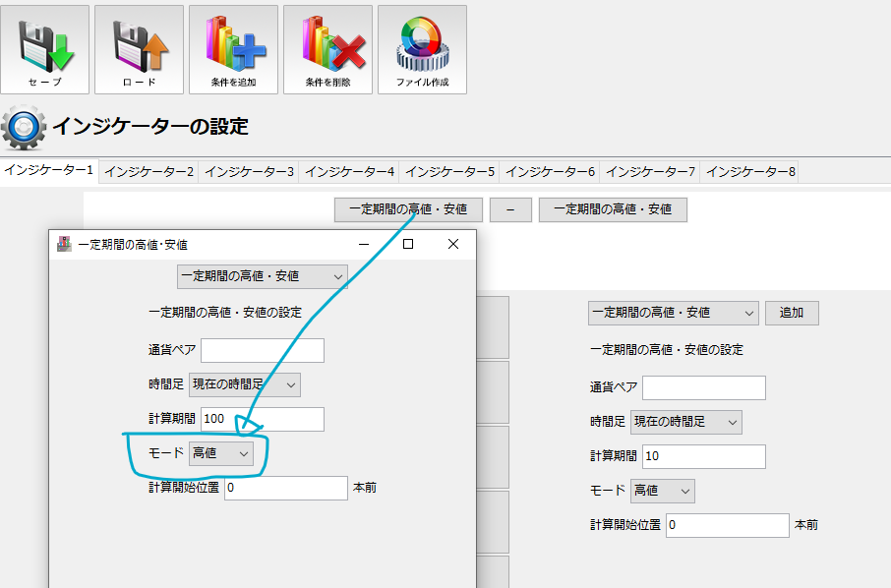
Task: Expand the 時間足 dropdown in the dialog
Action: [x=245, y=384]
